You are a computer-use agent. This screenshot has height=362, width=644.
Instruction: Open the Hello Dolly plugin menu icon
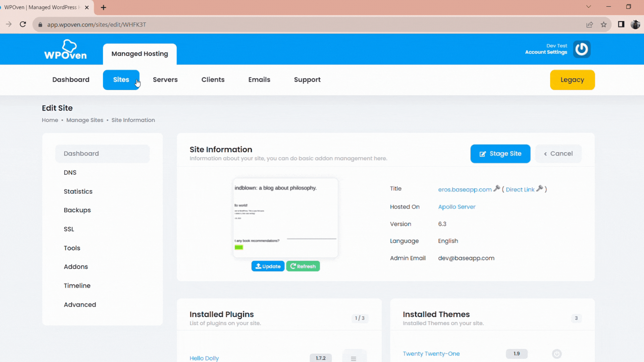354,358
